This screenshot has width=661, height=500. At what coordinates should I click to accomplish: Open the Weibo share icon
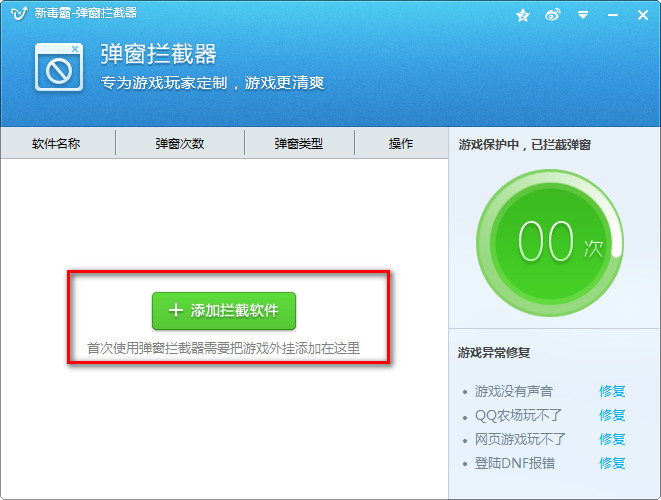tap(553, 15)
